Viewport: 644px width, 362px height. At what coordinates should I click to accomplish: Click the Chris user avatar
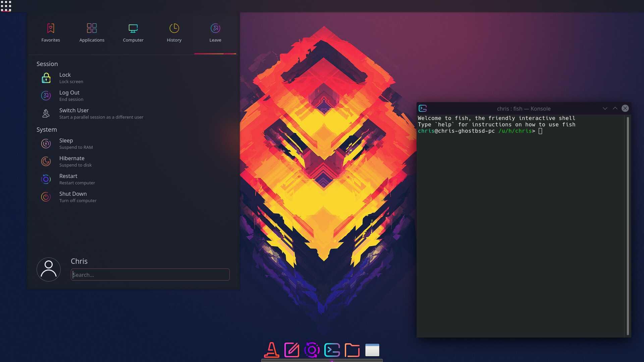coord(49,269)
